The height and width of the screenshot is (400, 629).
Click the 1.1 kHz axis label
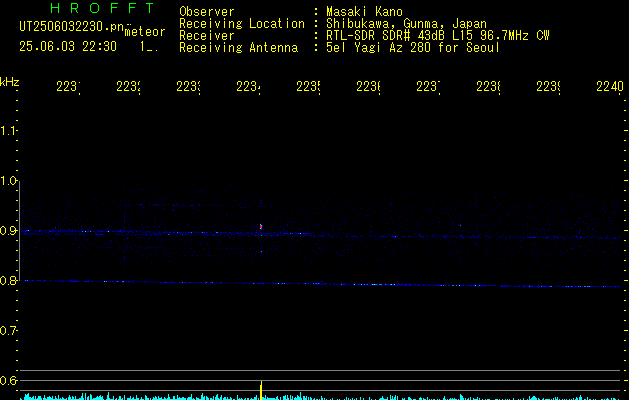tap(8, 130)
